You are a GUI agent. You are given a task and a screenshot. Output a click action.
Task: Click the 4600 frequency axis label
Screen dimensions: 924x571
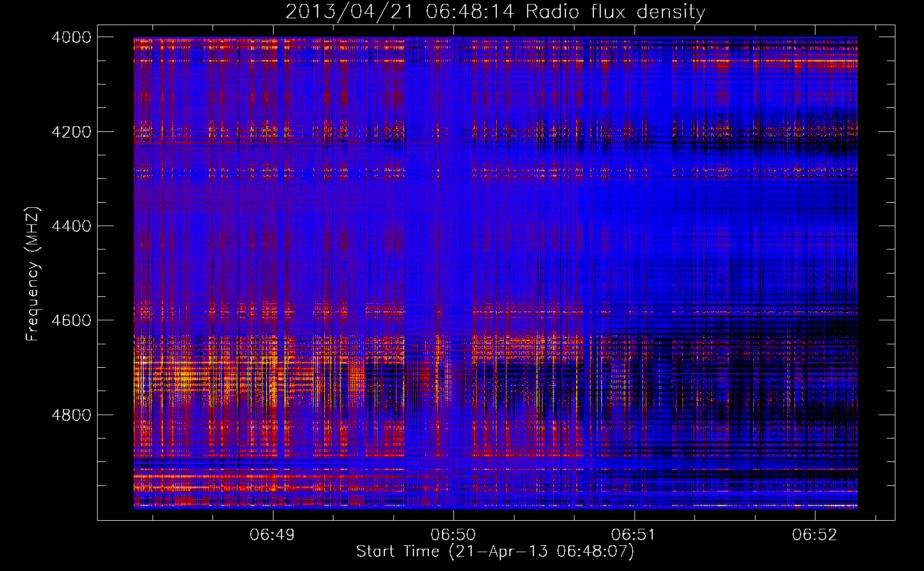coord(71,320)
